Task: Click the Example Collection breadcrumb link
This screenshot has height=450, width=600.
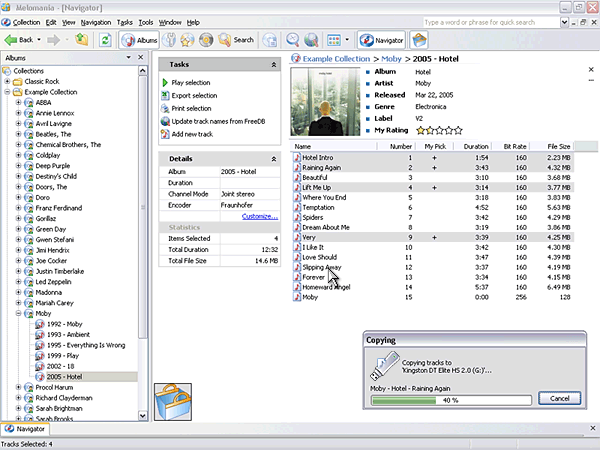Action: (x=336, y=59)
